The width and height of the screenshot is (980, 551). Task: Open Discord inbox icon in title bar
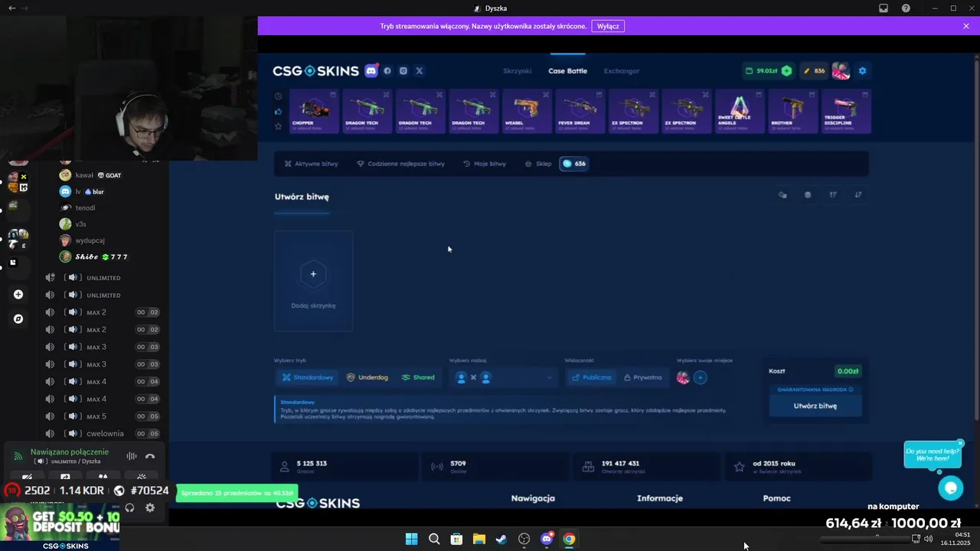click(x=884, y=8)
